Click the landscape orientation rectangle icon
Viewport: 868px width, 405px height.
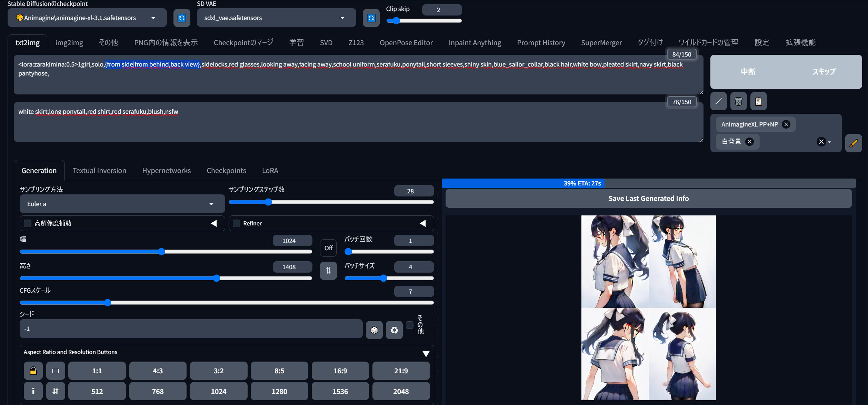tap(56, 371)
